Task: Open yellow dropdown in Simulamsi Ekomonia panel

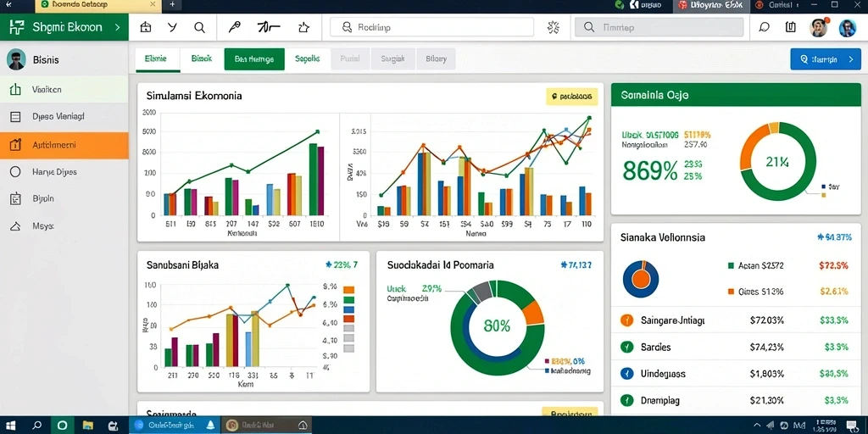Action: 572,96
